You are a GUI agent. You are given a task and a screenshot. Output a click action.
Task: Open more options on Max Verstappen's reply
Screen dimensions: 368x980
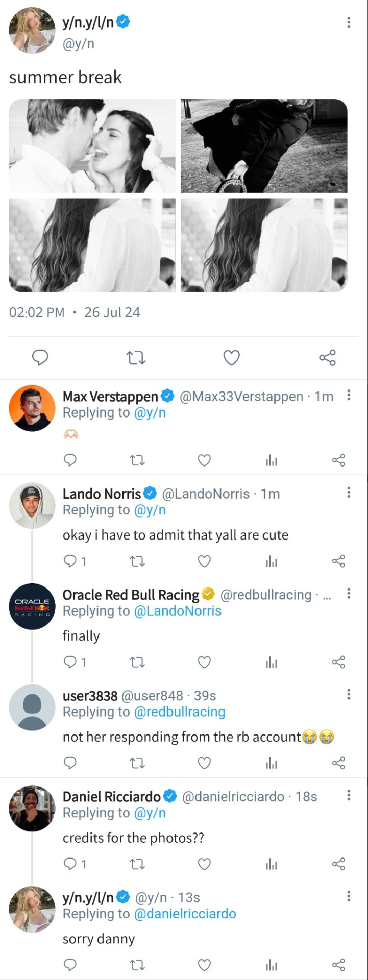click(x=349, y=395)
